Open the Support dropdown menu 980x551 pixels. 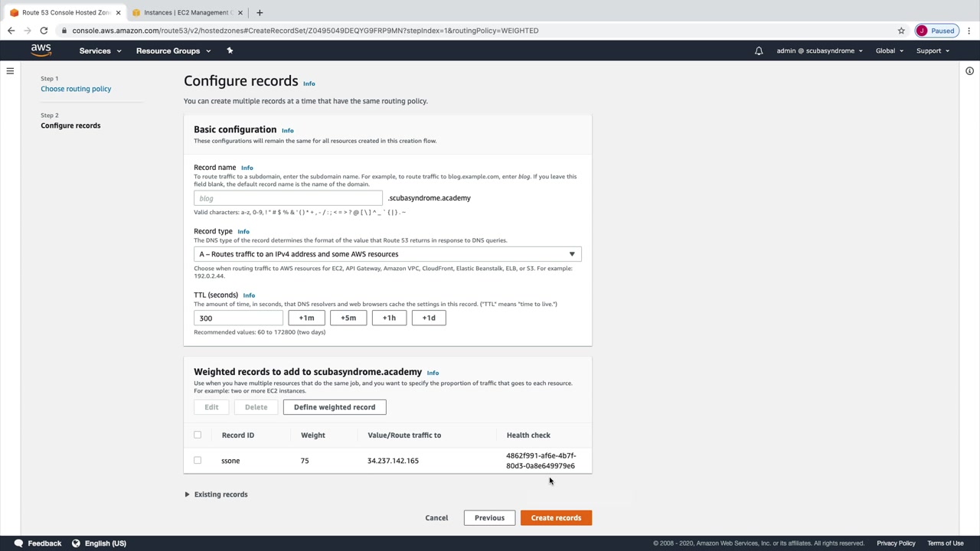[x=933, y=51]
